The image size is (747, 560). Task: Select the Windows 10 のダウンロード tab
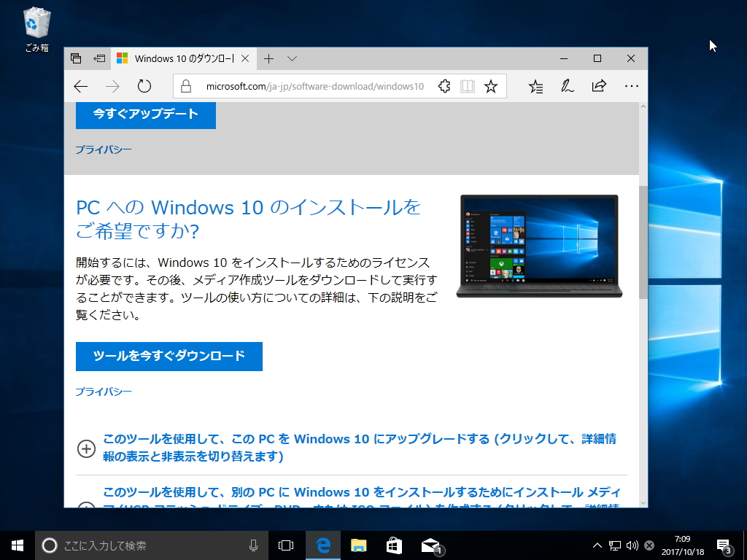point(182,58)
